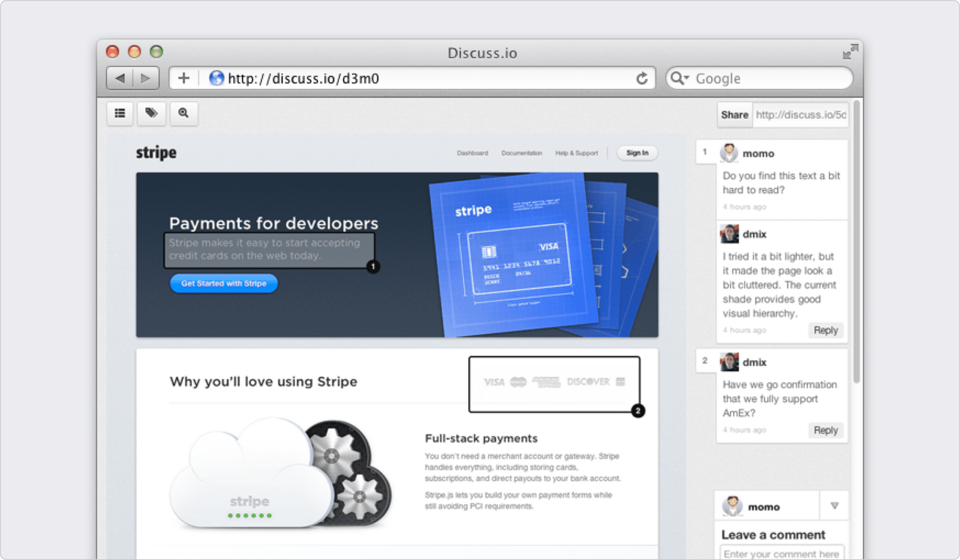This screenshot has width=960, height=560.
Task: Expand annotation marker 2 near the card logos
Action: click(x=638, y=411)
